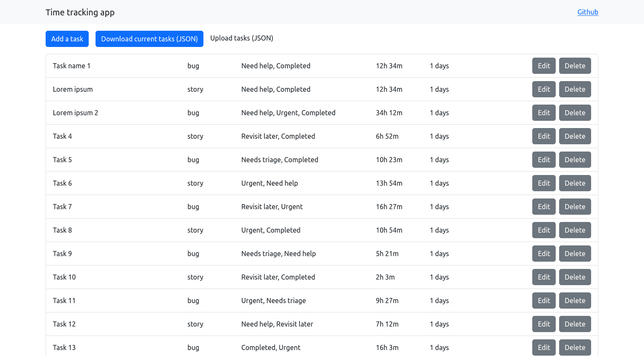
Task: Open the Github link
Action: 587,12
